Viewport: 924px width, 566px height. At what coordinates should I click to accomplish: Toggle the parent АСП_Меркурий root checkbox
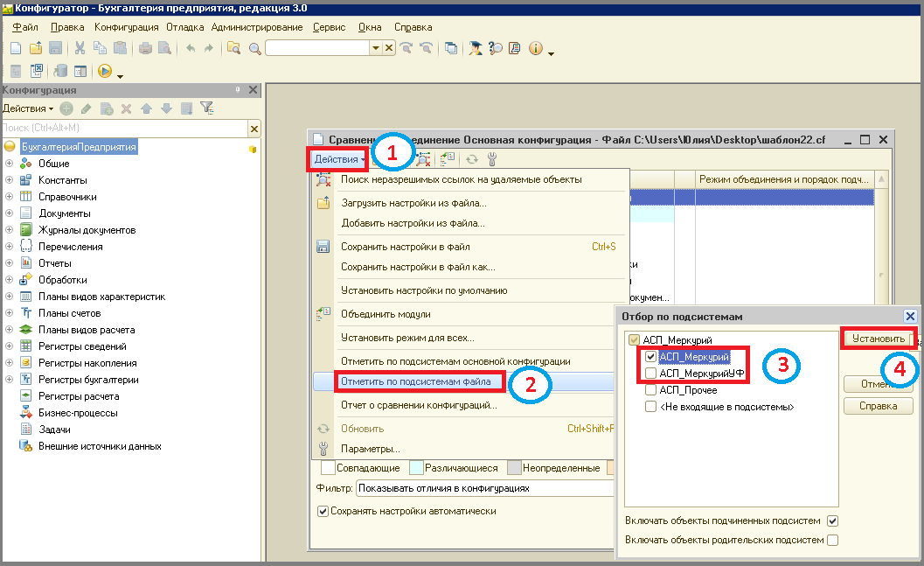(x=634, y=340)
